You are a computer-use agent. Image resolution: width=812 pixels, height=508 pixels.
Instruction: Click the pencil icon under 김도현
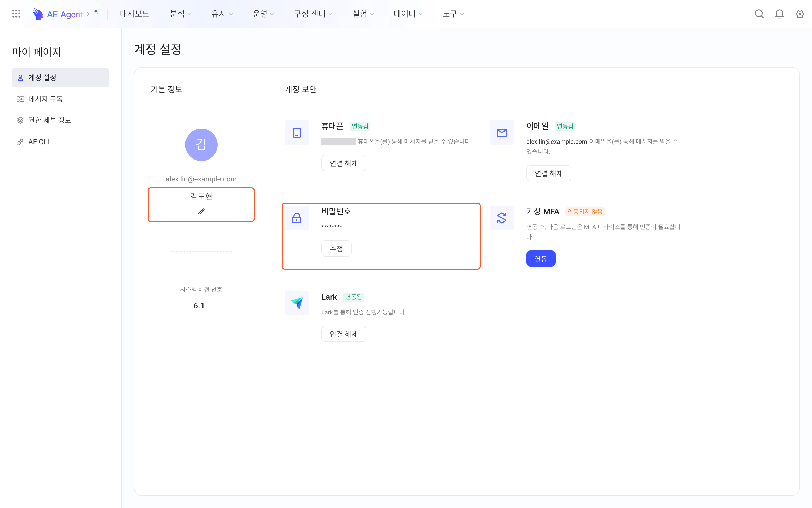(x=201, y=212)
